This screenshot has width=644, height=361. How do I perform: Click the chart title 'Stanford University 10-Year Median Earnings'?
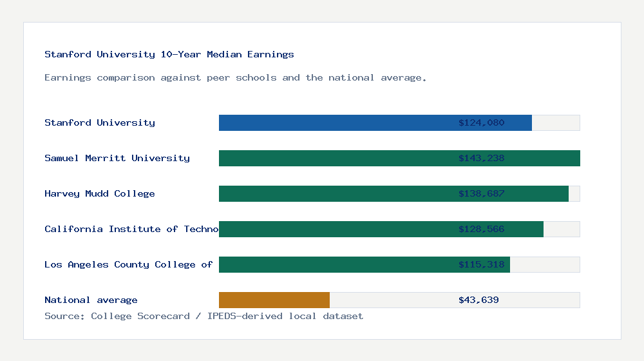point(169,54)
